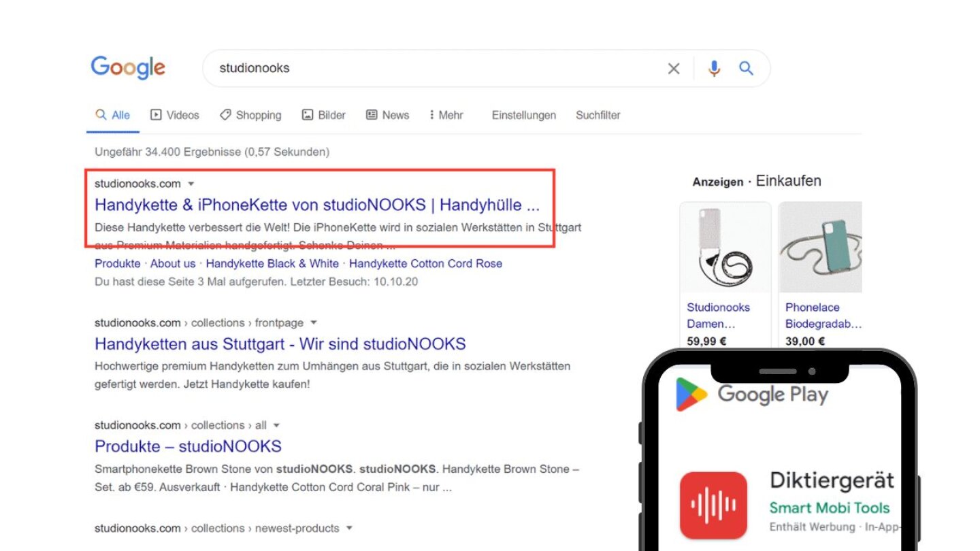
Task: Click the Diktiergerät app title
Action: pyautogui.click(x=832, y=481)
